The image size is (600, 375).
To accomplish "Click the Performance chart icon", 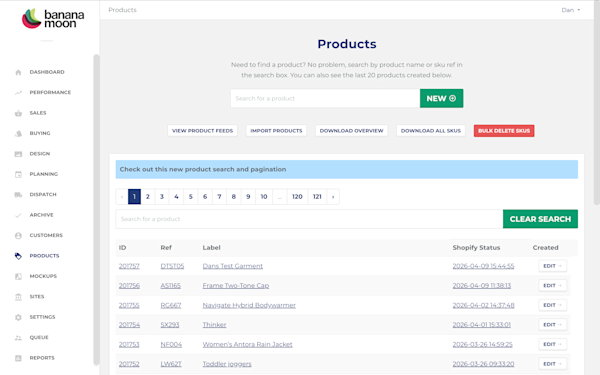I will pos(18,93).
